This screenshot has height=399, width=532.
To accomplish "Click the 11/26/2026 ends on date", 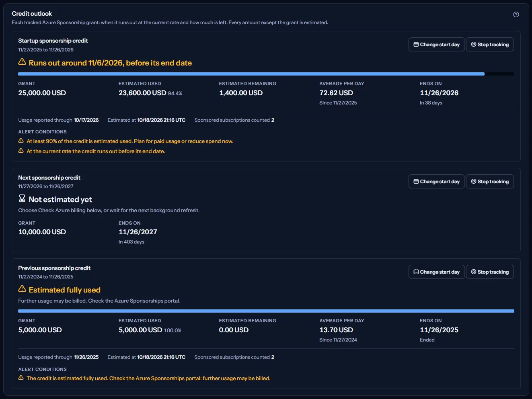I will (x=439, y=93).
